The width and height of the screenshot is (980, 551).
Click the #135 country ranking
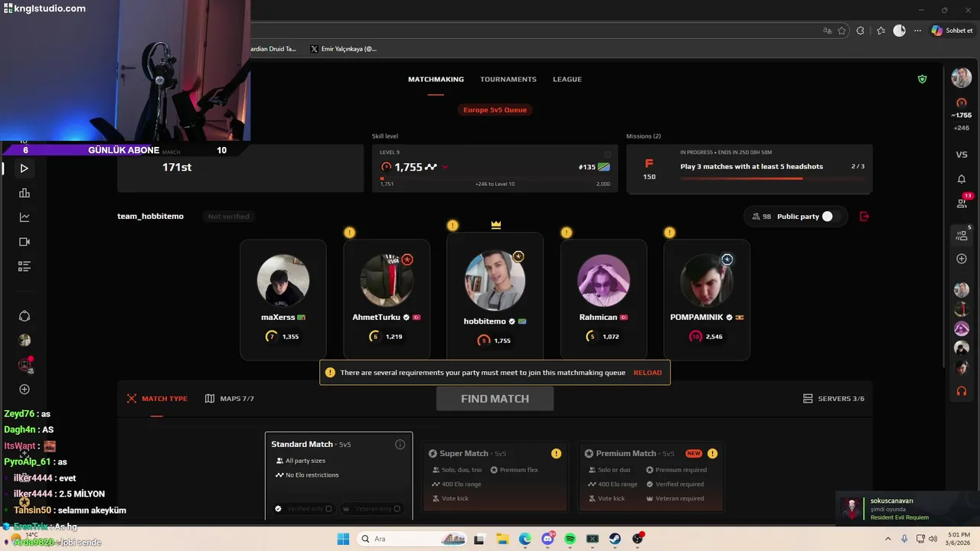[594, 167]
